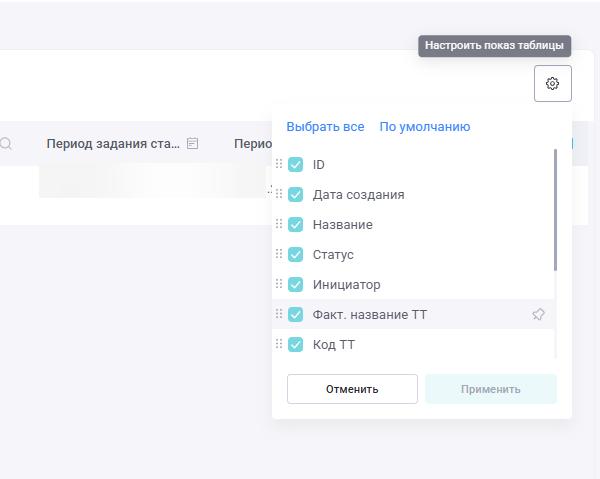Click the Факт. название ТТ label

pyautogui.click(x=370, y=314)
